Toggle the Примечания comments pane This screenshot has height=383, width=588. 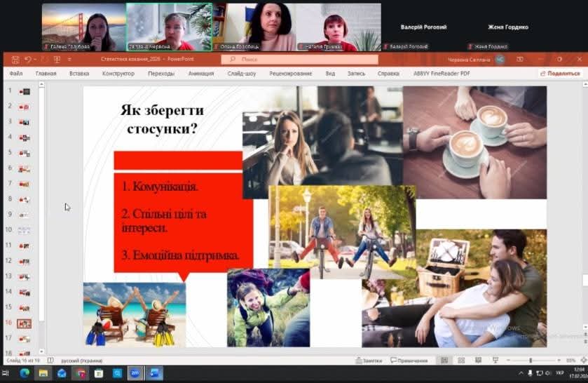[409, 360]
